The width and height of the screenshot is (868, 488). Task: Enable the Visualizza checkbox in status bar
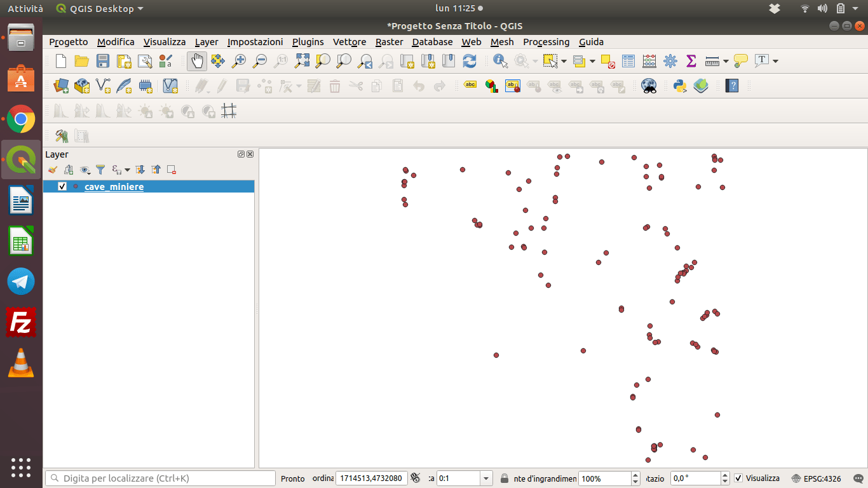(x=739, y=478)
